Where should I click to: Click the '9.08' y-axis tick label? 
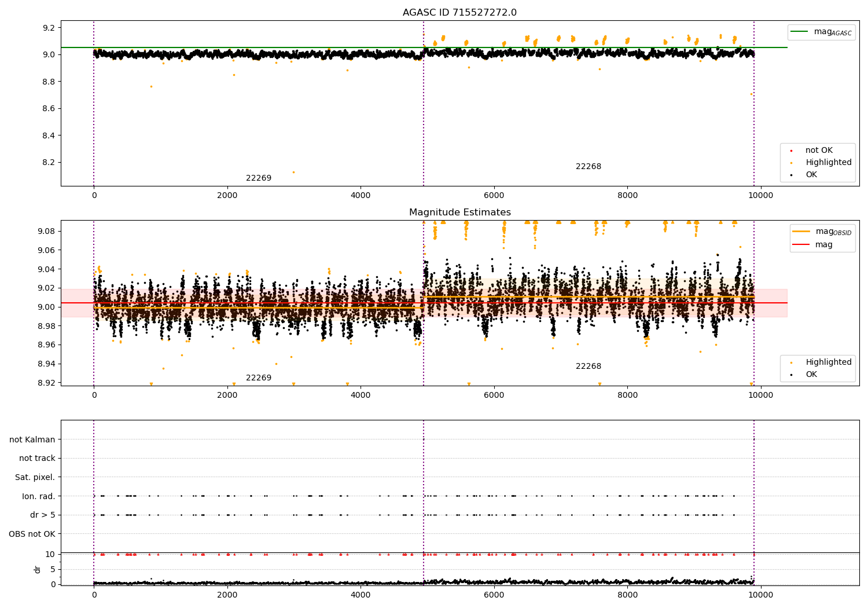46,232
